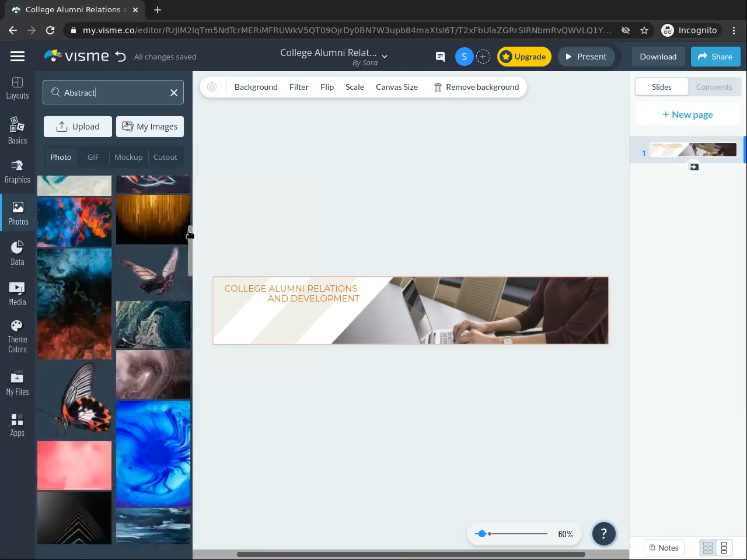Open the Data sidebar panel
Viewport: 747px width, 560px height.
tap(18, 253)
